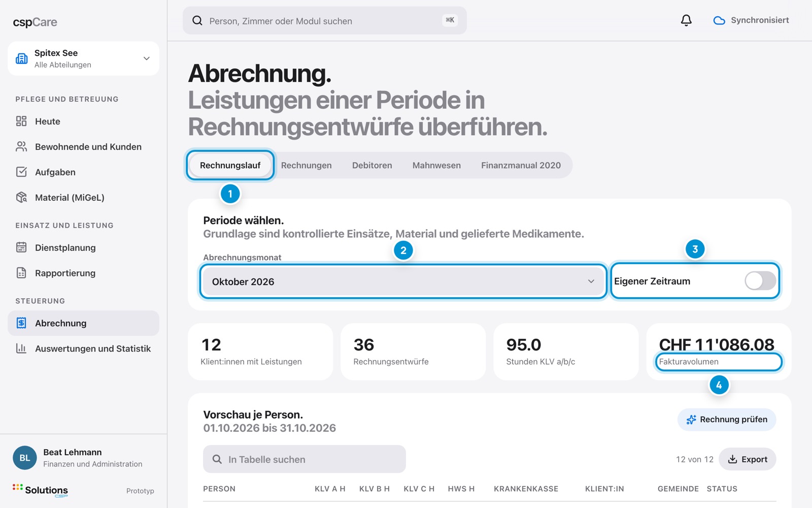Image resolution: width=812 pixels, height=508 pixels.
Task: Click the Bewohnende und Kunden people icon
Action: [21, 146]
